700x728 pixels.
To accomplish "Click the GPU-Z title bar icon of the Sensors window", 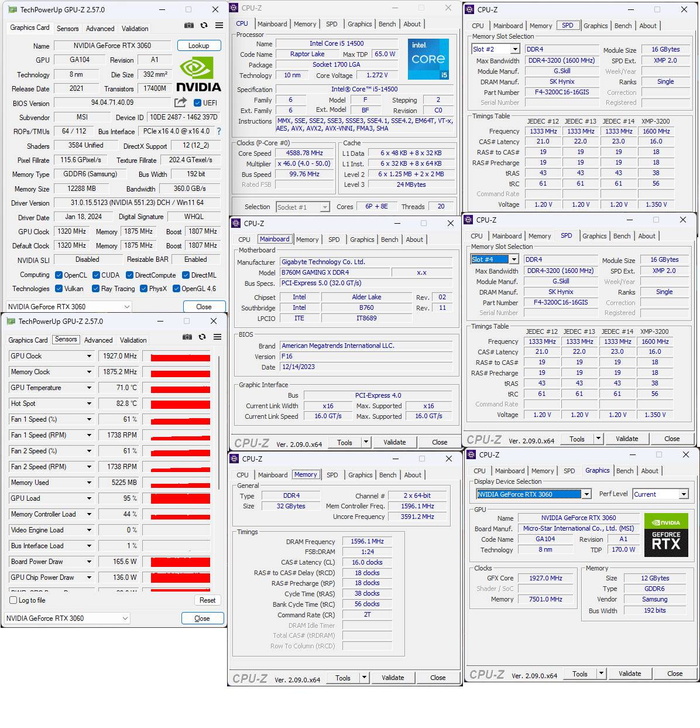I will pyautogui.click(x=10, y=321).
